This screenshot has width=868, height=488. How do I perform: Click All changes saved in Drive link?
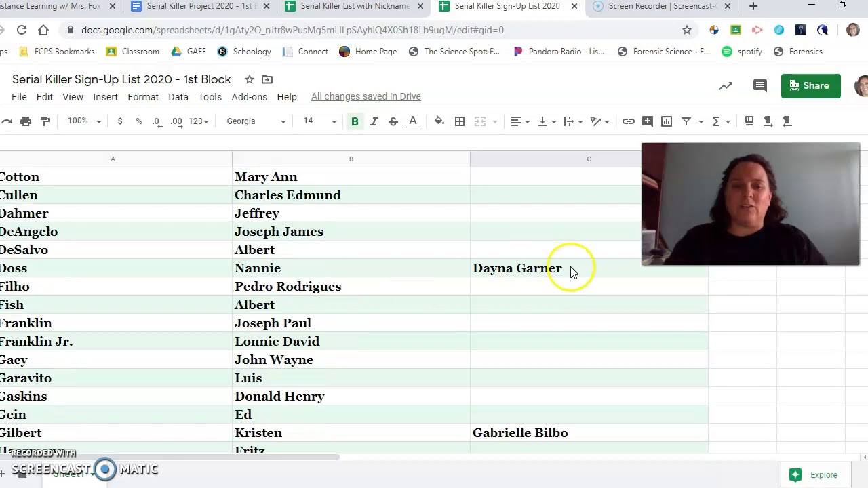[x=366, y=97]
